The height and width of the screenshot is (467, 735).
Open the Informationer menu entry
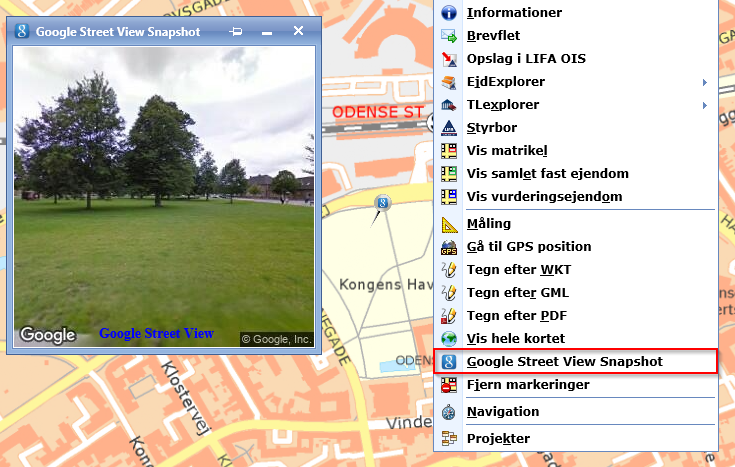point(576,13)
